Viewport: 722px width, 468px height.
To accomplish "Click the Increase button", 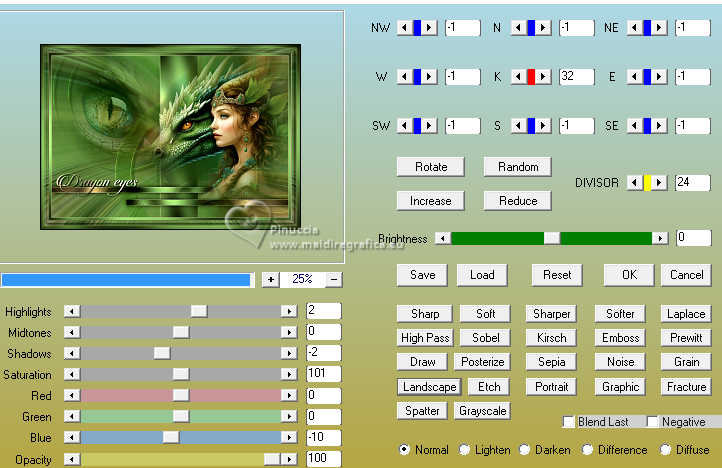I will (431, 201).
